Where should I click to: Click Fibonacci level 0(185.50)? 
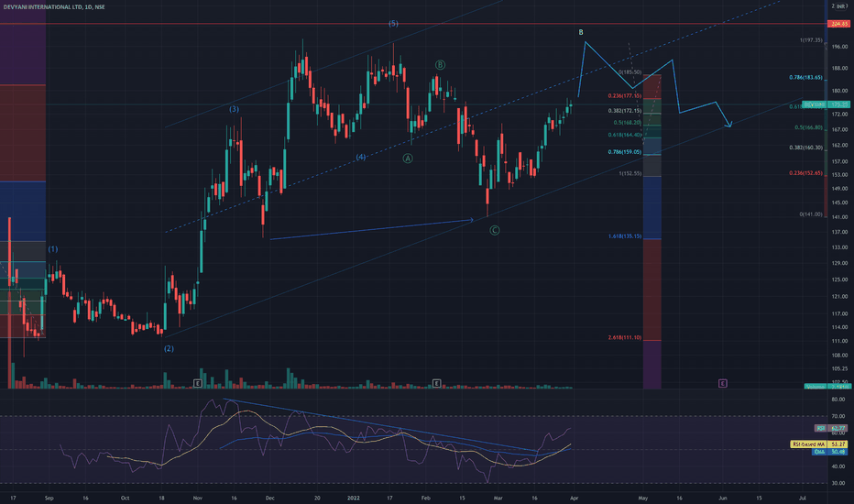[x=630, y=71]
